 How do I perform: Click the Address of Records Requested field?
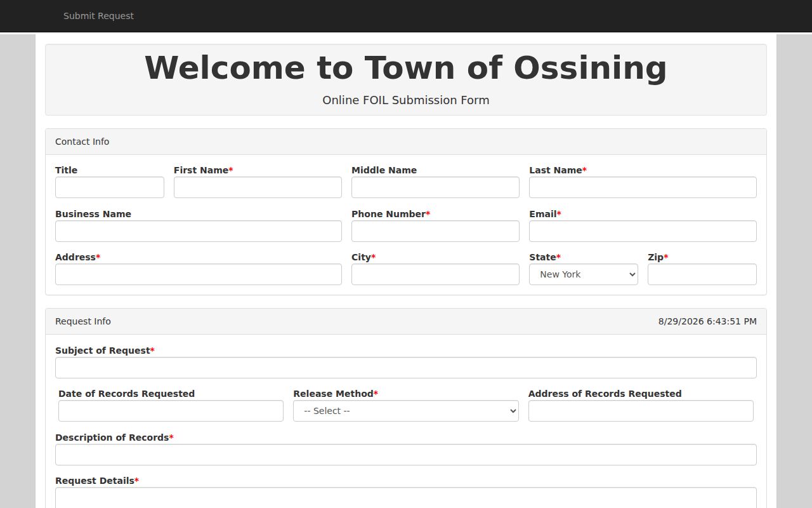641,411
